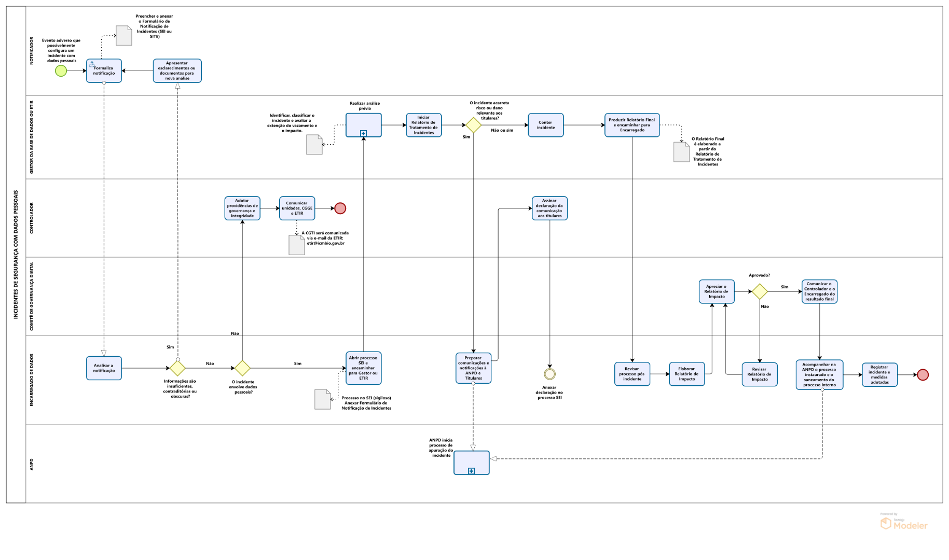Select the Assinar declaração da comunicação task

549,208
